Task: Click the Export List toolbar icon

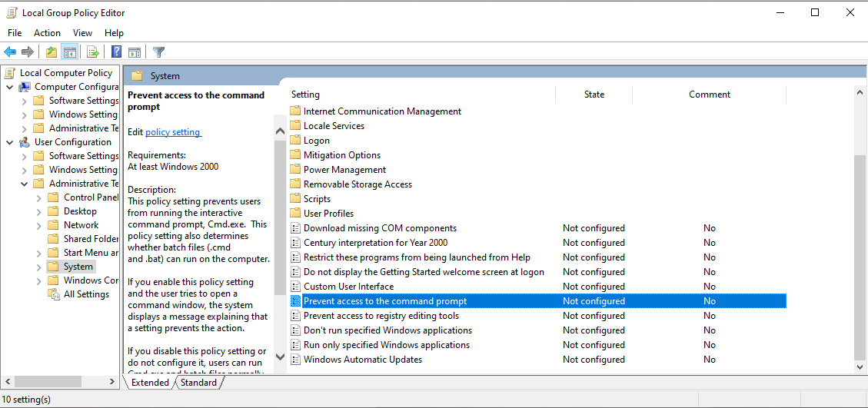Action: [x=92, y=52]
